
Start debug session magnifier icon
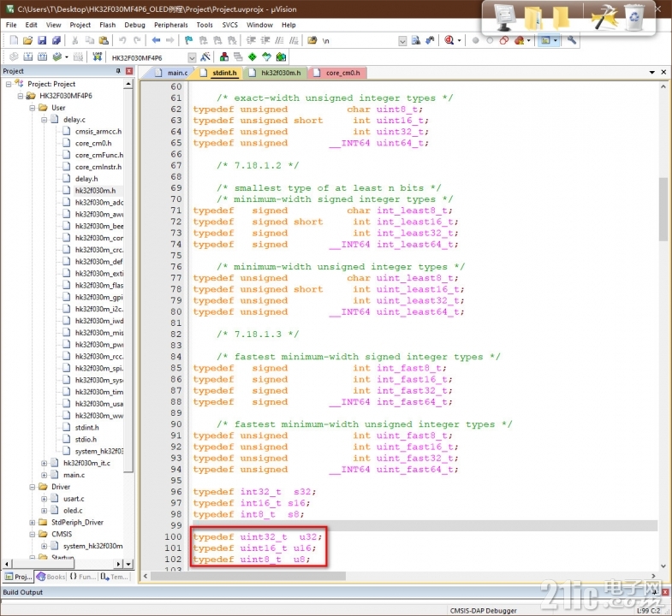point(449,40)
